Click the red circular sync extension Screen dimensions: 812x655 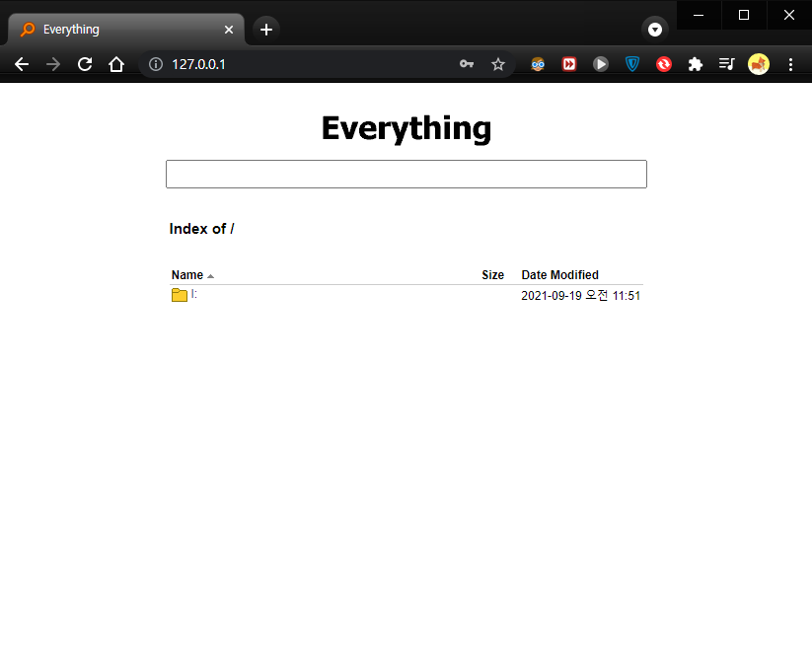pyautogui.click(x=664, y=64)
